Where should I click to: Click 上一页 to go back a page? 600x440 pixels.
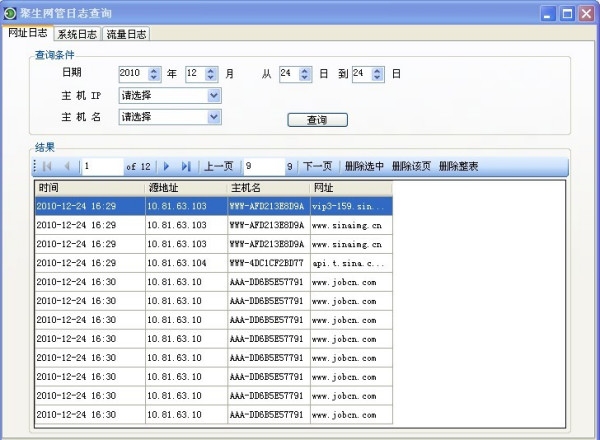pos(219,166)
